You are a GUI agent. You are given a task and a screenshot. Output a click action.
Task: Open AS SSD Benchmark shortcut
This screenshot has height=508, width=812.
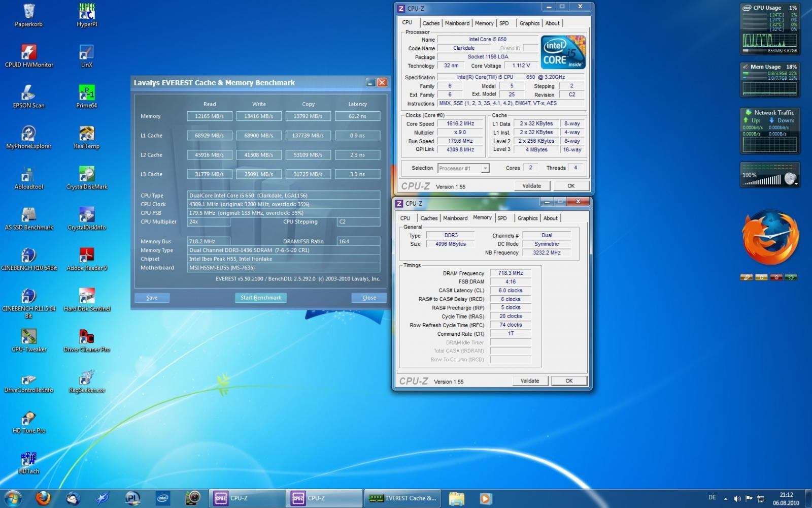(29, 218)
